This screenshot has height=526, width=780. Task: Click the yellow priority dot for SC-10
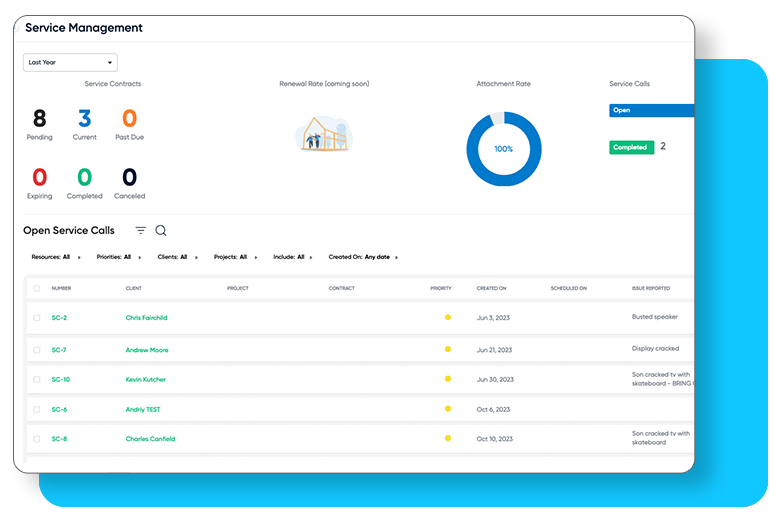coord(448,379)
